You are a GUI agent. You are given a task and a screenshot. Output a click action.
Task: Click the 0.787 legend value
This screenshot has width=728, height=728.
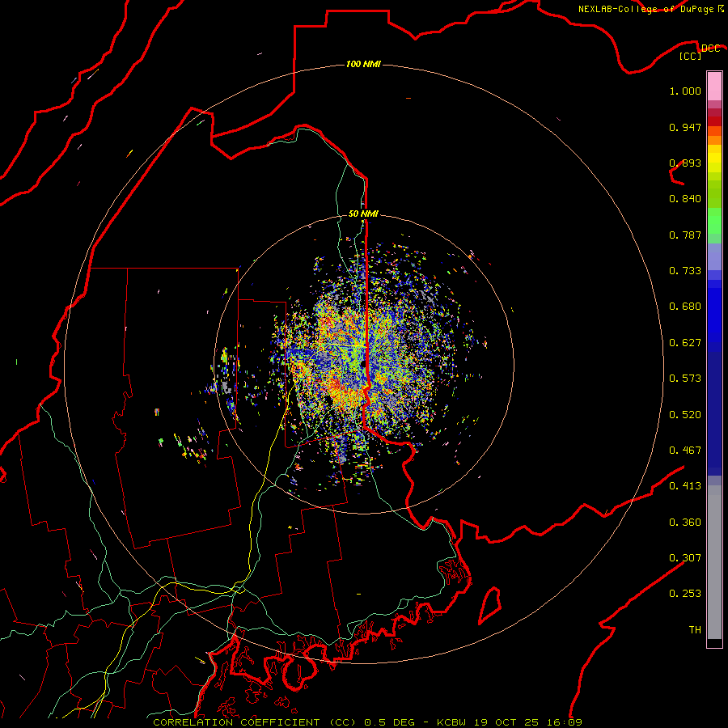click(685, 235)
